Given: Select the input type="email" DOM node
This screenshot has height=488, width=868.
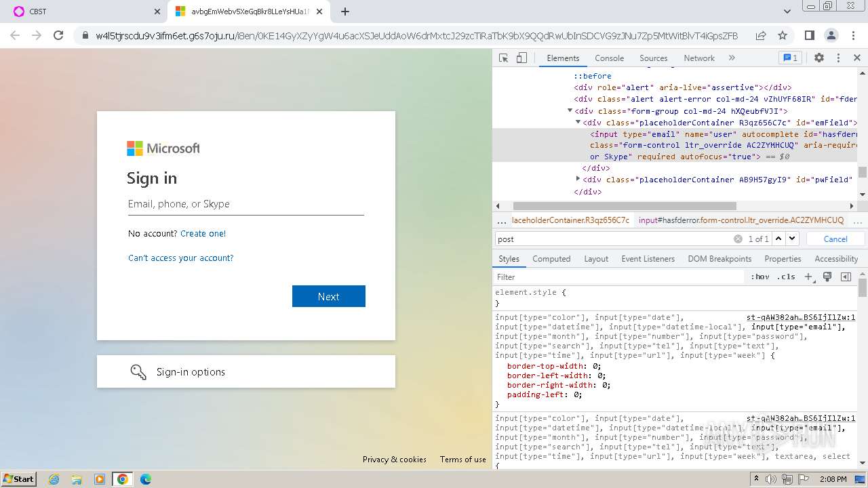Looking at the screenshot, I should pyautogui.click(x=675, y=145).
